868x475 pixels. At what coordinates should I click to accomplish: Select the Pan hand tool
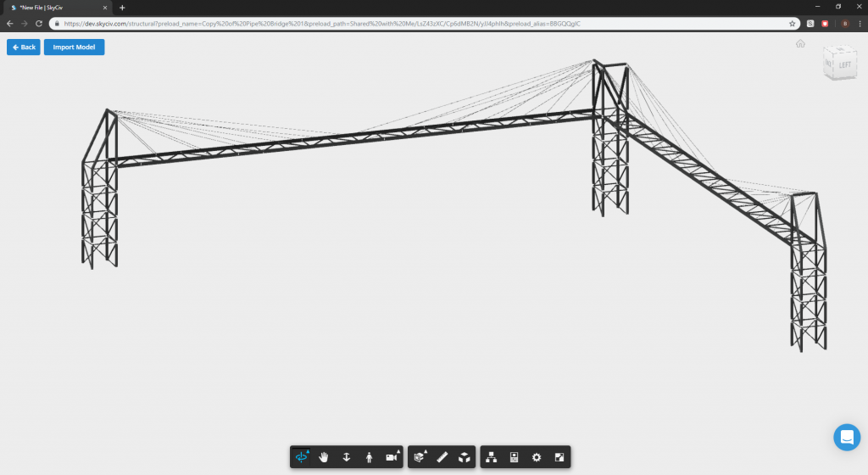(324, 457)
